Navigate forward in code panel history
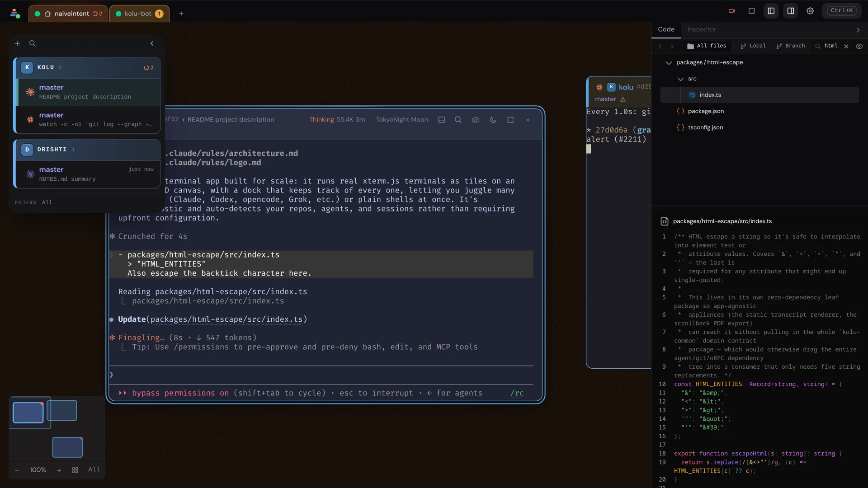 (x=672, y=46)
